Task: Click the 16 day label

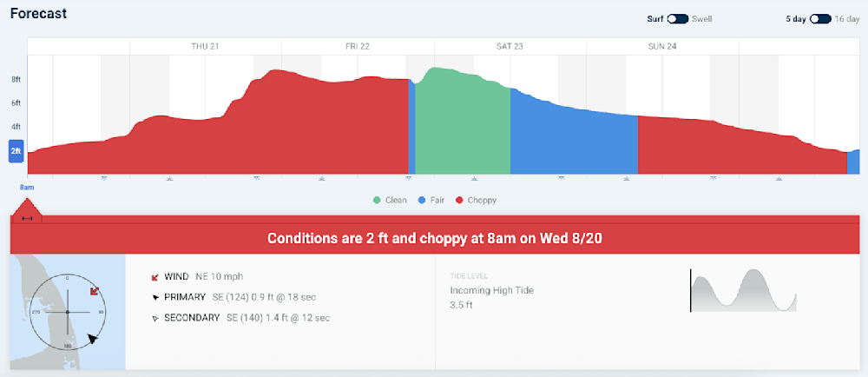Action: click(846, 18)
